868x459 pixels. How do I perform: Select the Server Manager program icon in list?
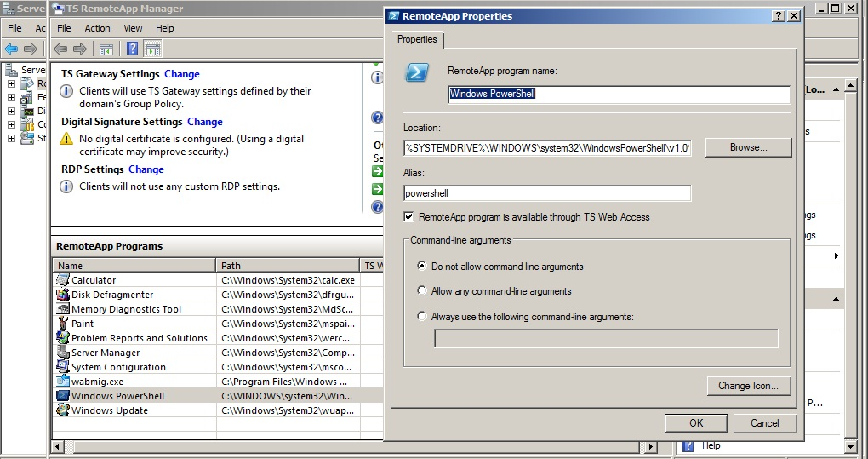click(63, 353)
